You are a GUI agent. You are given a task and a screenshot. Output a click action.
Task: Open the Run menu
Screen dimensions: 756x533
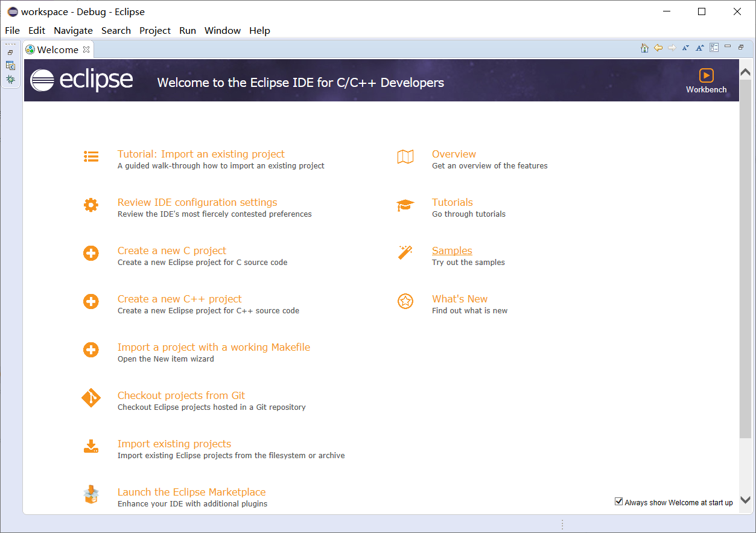188,30
